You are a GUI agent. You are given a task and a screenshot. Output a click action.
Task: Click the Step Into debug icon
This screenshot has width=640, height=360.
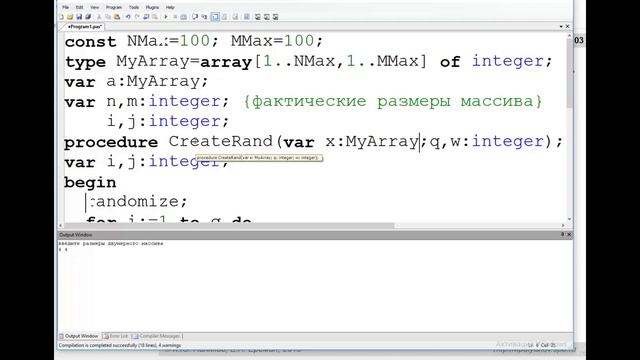point(204,17)
